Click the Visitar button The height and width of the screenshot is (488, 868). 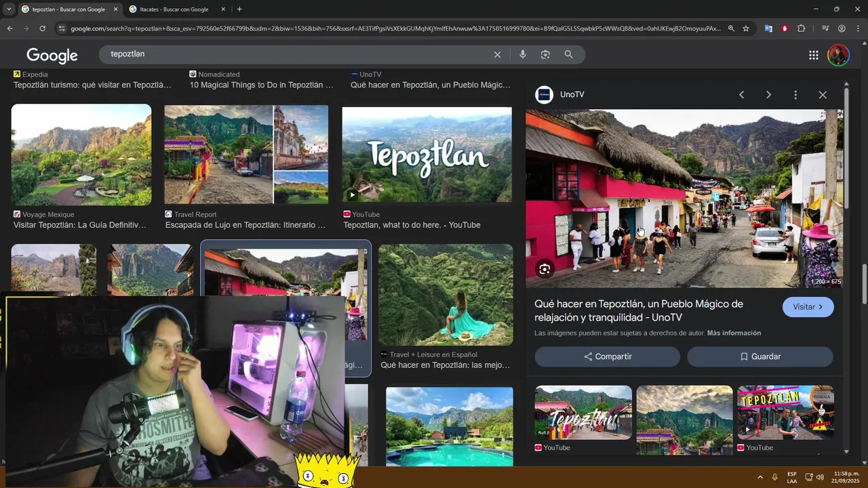pos(808,307)
